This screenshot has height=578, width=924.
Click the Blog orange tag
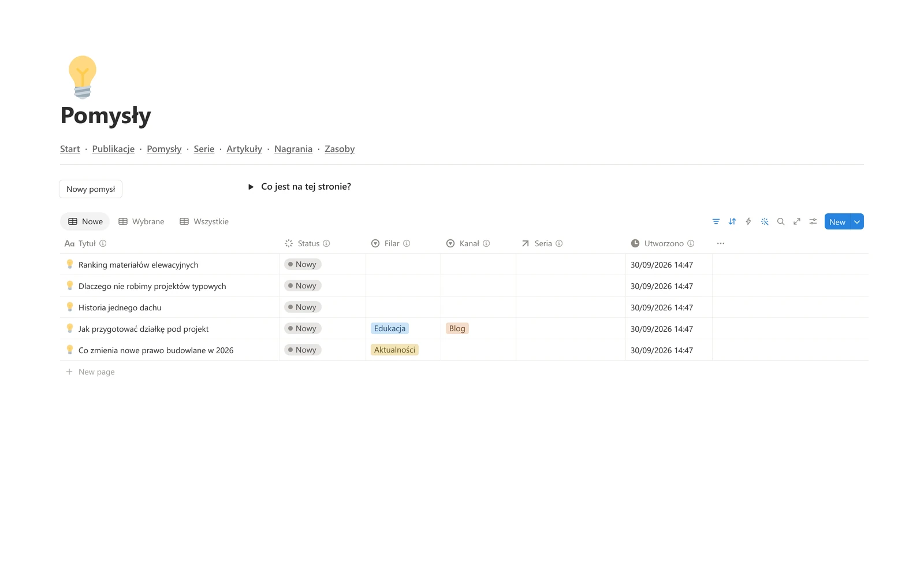(457, 328)
